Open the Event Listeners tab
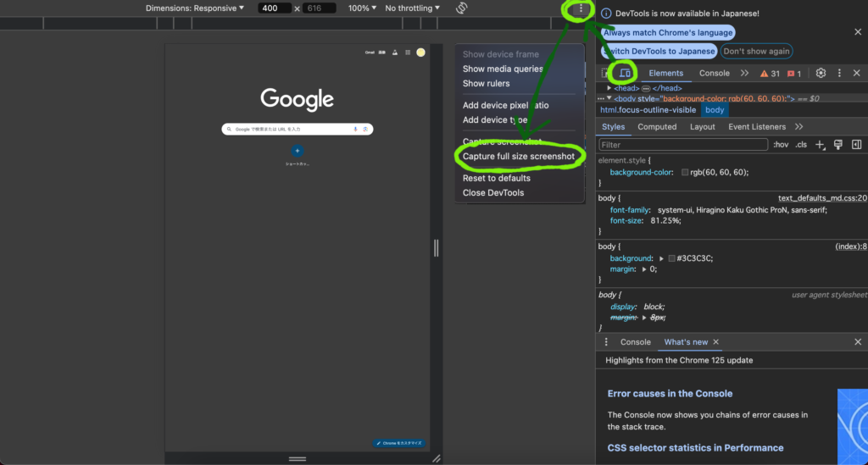 click(x=757, y=126)
